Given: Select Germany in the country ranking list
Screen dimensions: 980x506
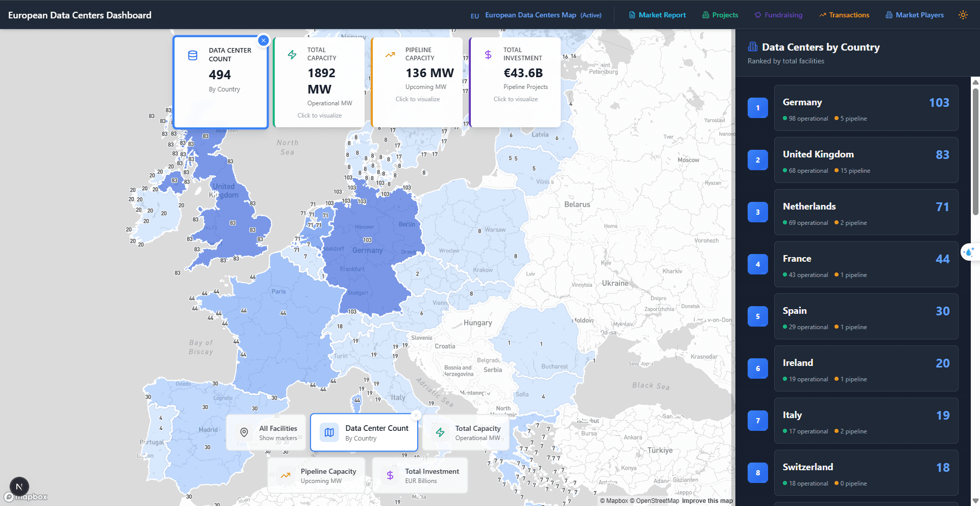Looking at the screenshot, I should (866, 108).
